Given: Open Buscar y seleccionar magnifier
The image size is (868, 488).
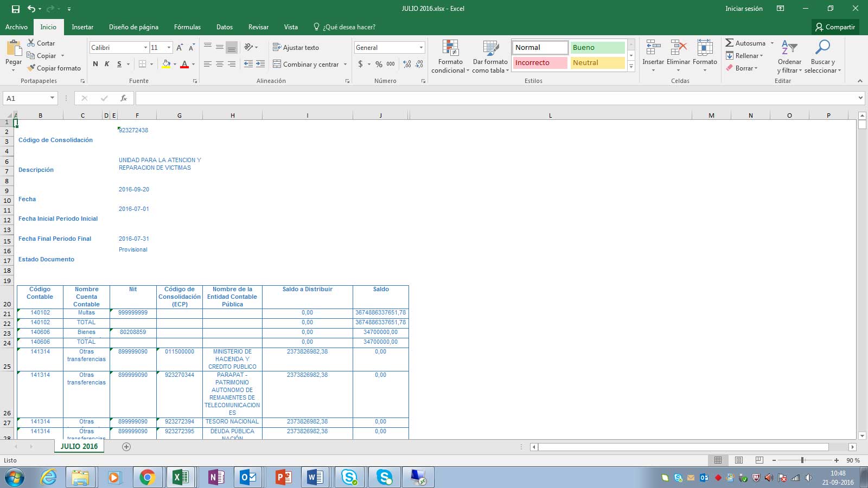Looking at the screenshot, I should click(822, 48).
